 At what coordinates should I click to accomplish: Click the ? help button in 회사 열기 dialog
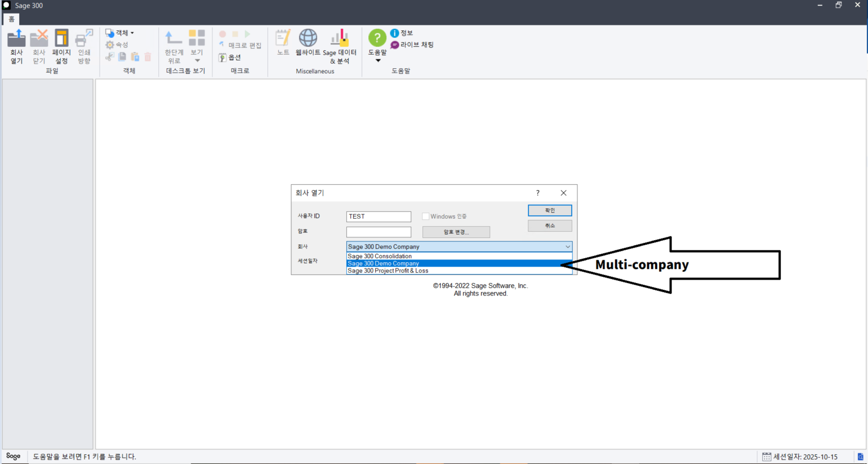[x=538, y=193]
